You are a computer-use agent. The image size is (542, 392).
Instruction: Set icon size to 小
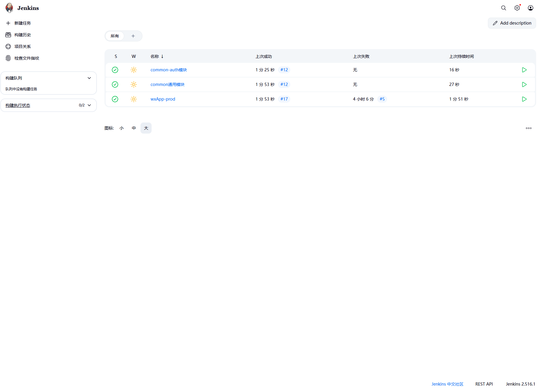[121, 128]
